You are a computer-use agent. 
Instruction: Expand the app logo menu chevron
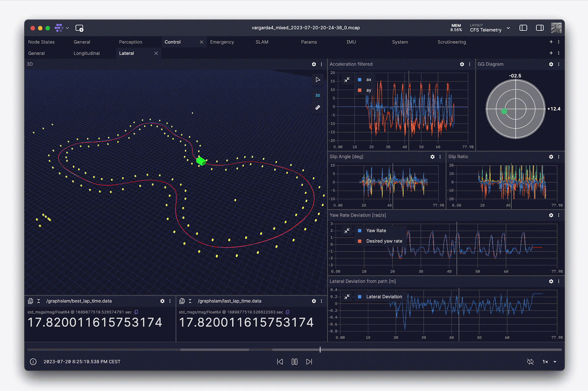click(x=67, y=28)
